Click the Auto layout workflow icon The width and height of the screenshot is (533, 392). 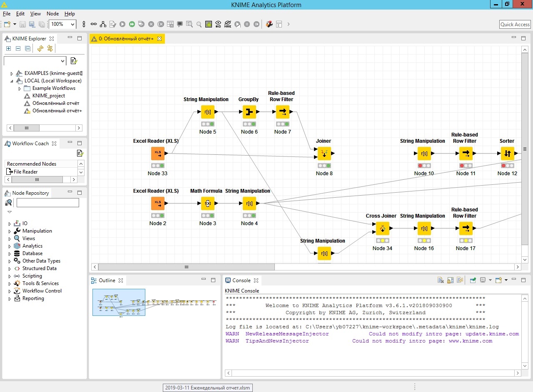point(103,25)
